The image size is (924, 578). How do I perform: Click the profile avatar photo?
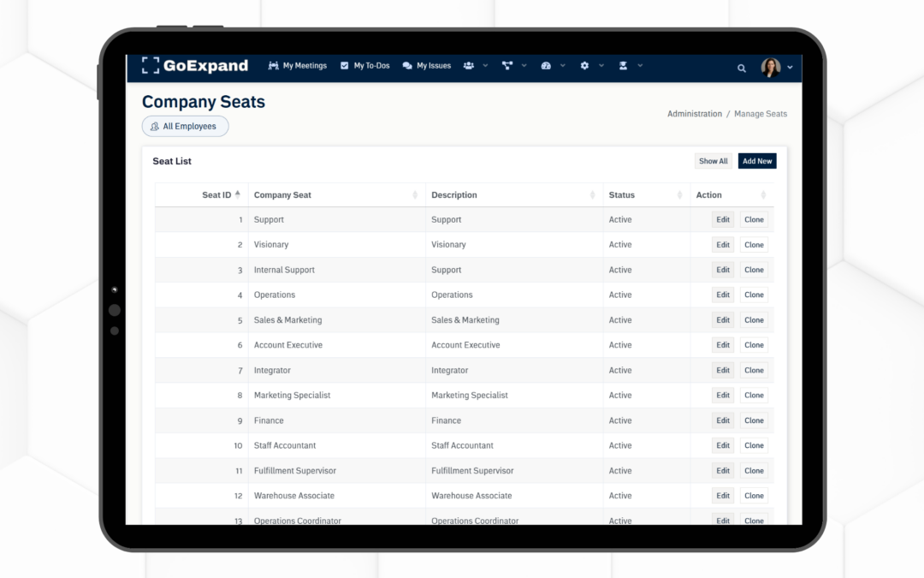pyautogui.click(x=770, y=67)
